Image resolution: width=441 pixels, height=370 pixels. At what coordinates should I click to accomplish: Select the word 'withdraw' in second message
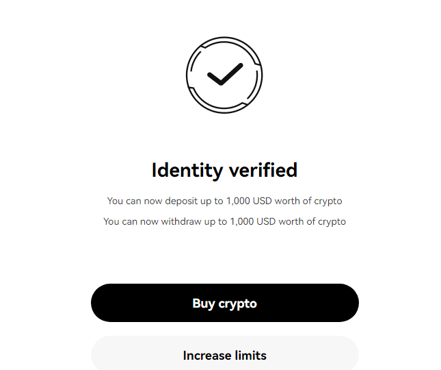[x=181, y=222]
